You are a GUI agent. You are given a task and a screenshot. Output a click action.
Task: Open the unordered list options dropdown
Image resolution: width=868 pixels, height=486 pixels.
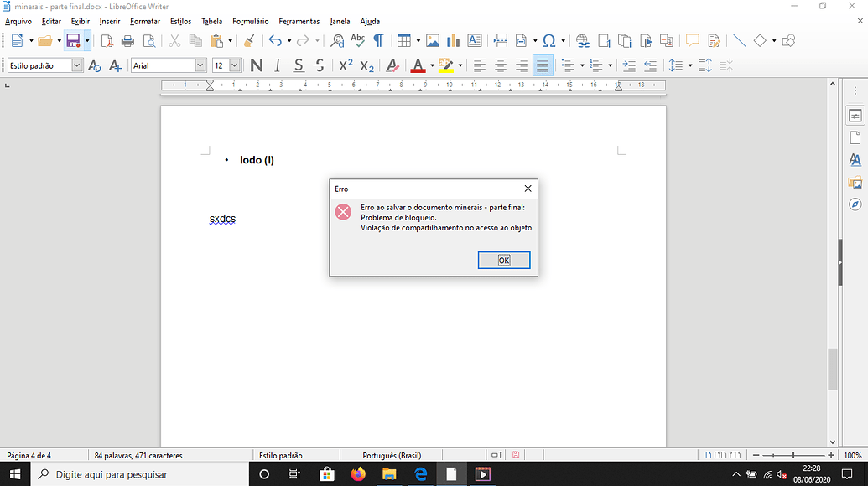tap(582, 65)
